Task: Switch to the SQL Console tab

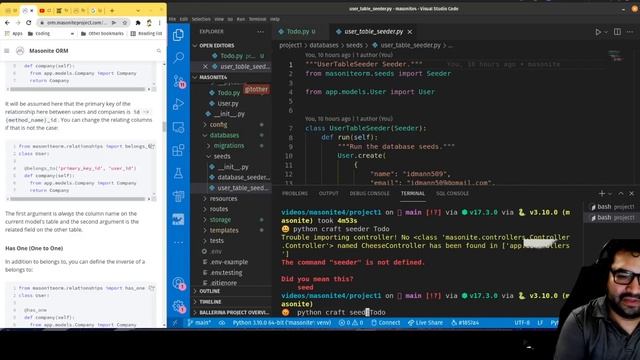Action: [452, 193]
